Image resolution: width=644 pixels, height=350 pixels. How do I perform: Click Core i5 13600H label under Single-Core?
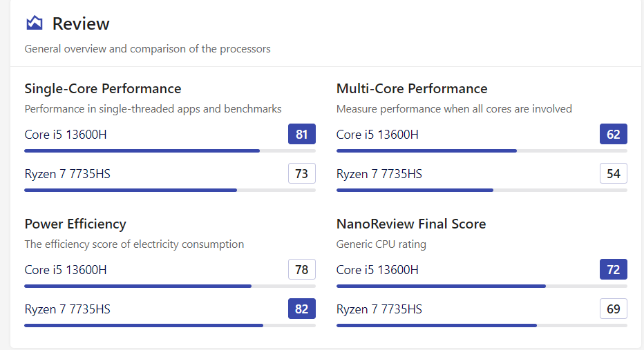click(66, 134)
